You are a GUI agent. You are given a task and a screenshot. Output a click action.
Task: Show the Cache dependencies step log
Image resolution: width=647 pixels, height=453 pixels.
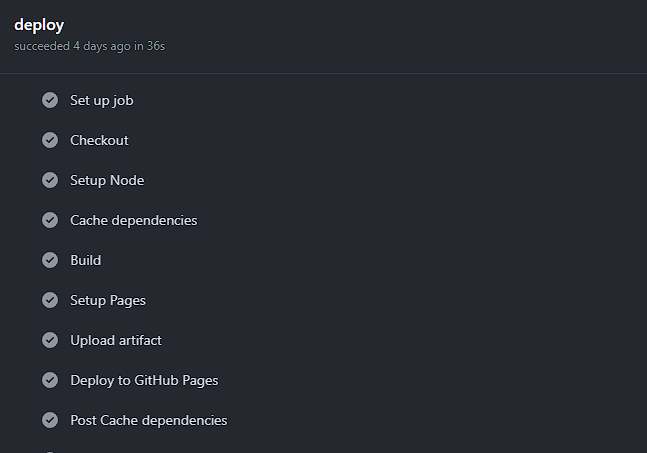point(133,220)
